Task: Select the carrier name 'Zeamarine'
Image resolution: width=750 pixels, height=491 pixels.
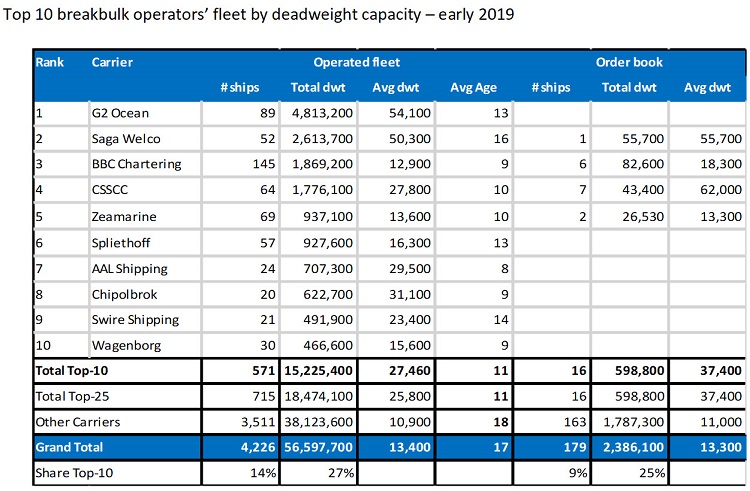Action: pyautogui.click(x=124, y=217)
